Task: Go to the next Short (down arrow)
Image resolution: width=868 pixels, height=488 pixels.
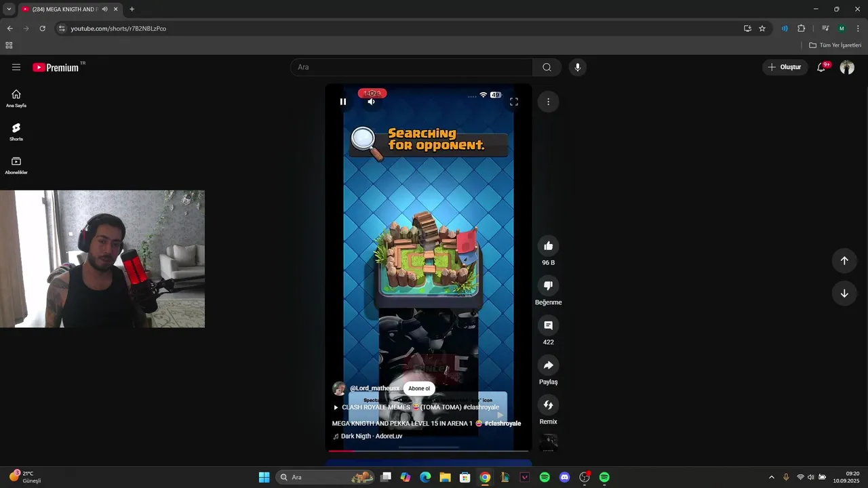Action: pyautogui.click(x=844, y=293)
